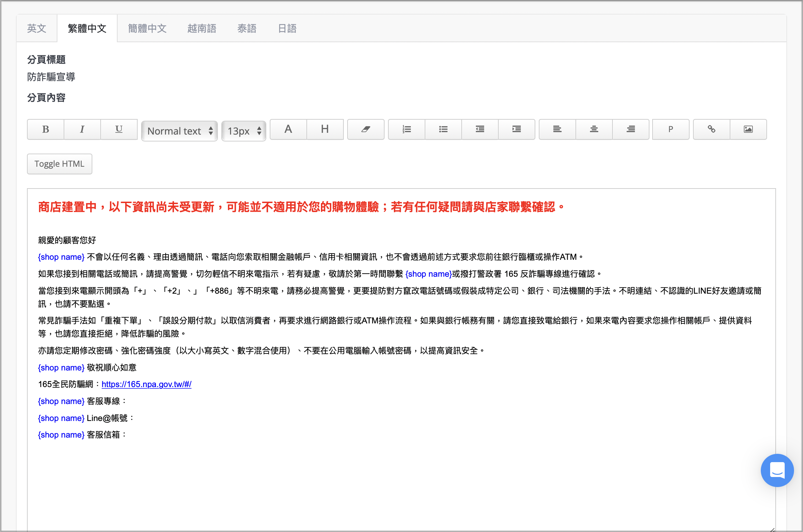Click the {shop name} 敬祝順心如意 line
The image size is (803, 532).
click(87, 368)
